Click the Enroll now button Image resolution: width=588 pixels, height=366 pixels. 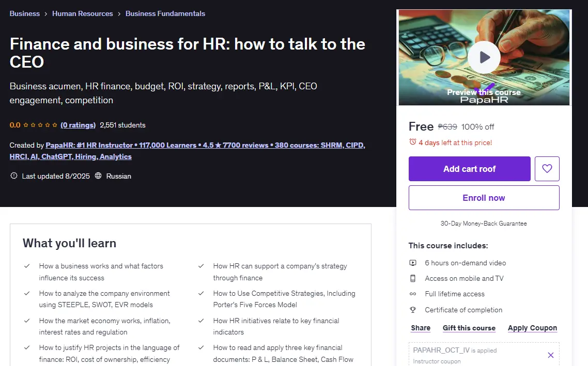484,198
